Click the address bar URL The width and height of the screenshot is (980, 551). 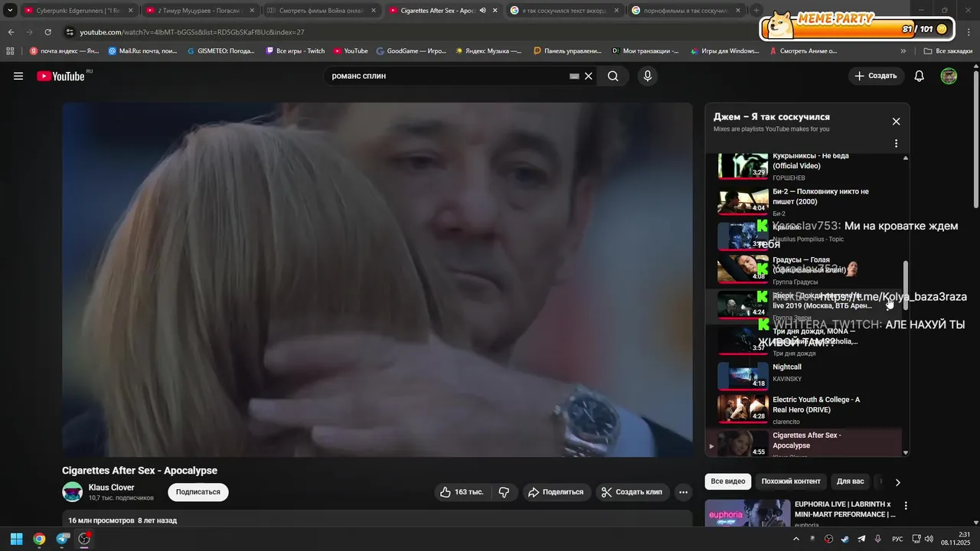pyautogui.click(x=192, y=32)
